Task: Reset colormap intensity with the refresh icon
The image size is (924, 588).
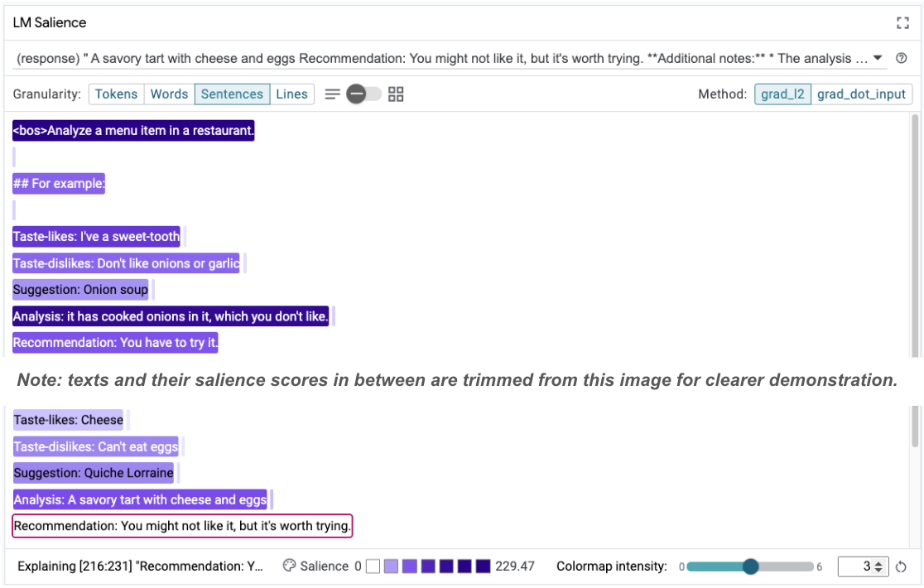Action: (902, 567)
